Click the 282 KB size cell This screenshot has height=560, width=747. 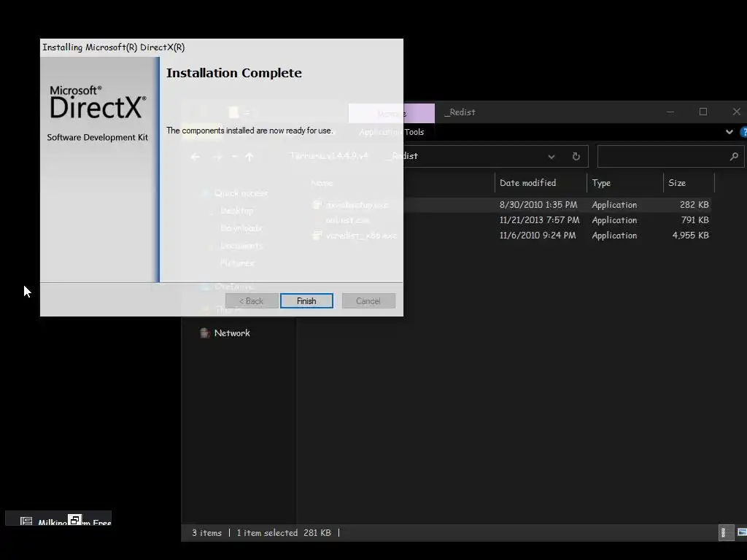[x=694, y=205]
